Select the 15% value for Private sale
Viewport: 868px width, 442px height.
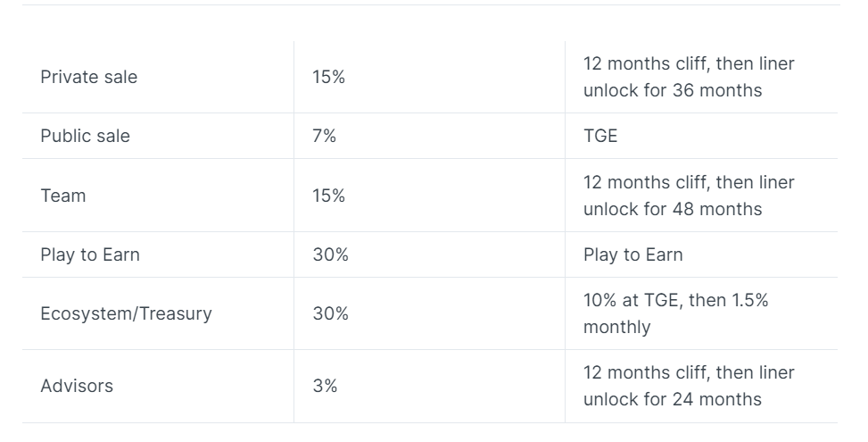(328, 77)
